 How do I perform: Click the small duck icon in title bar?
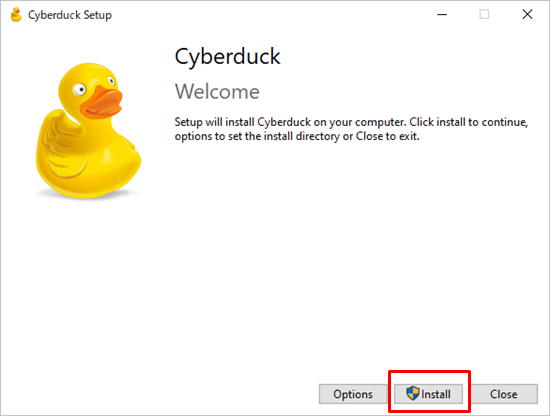click(x=16, y=15)
